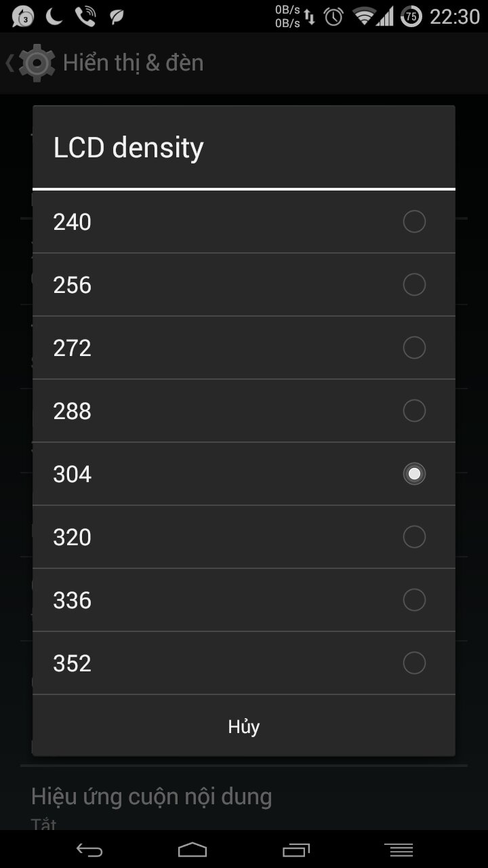Select the 304 radio button currently checked
Image resolution: width=488 pixels, height=868 pixels.
point(414,474)
